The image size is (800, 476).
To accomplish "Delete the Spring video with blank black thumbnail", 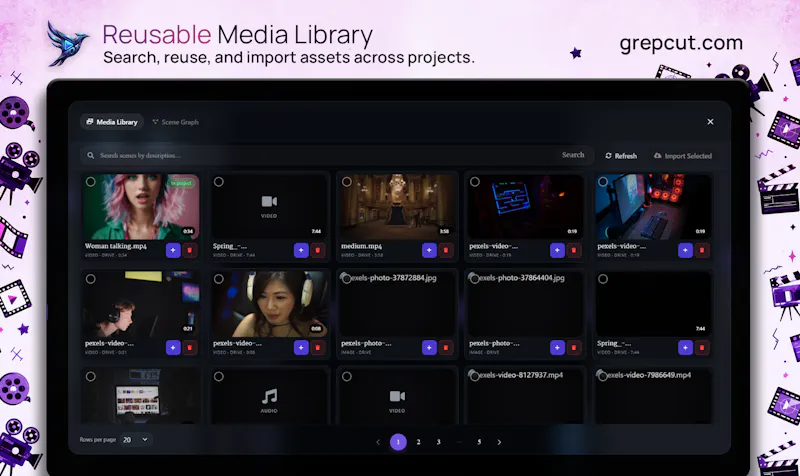I will [x=702, y=347].
